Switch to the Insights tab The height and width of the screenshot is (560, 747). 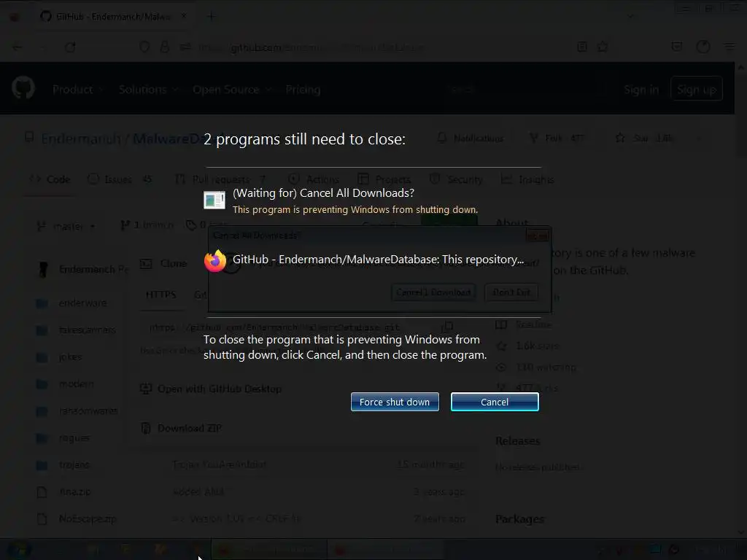[527, 179]
